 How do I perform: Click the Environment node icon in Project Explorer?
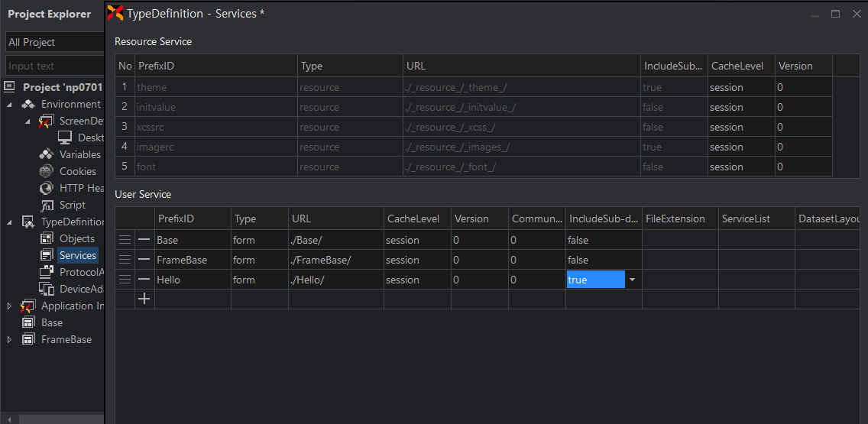tap(28, 104)
